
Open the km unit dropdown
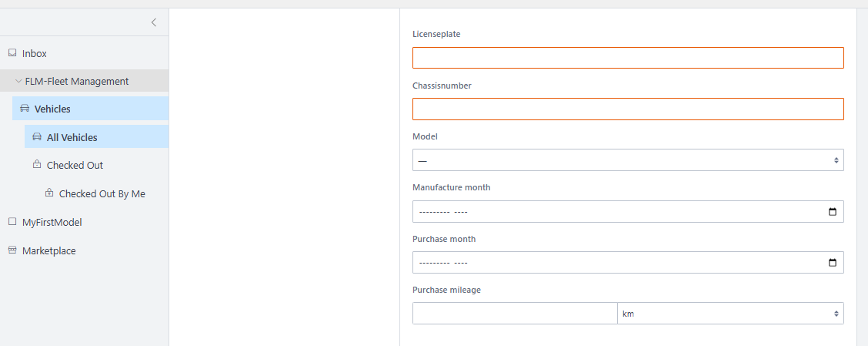[x=729, y=314]
